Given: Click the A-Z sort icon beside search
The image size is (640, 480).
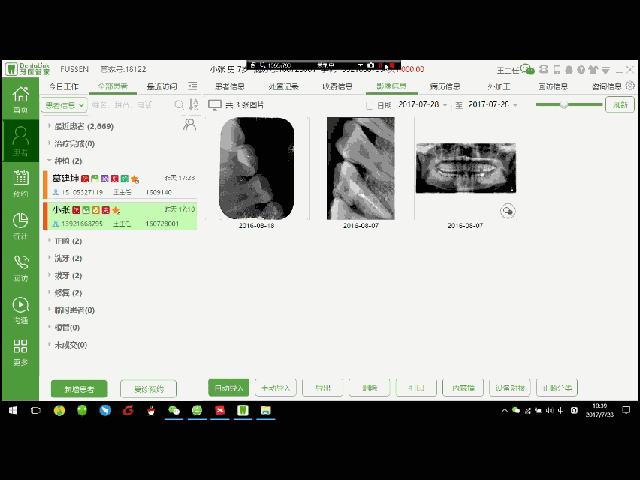Looking at the screenshot, I should point(193,104).
